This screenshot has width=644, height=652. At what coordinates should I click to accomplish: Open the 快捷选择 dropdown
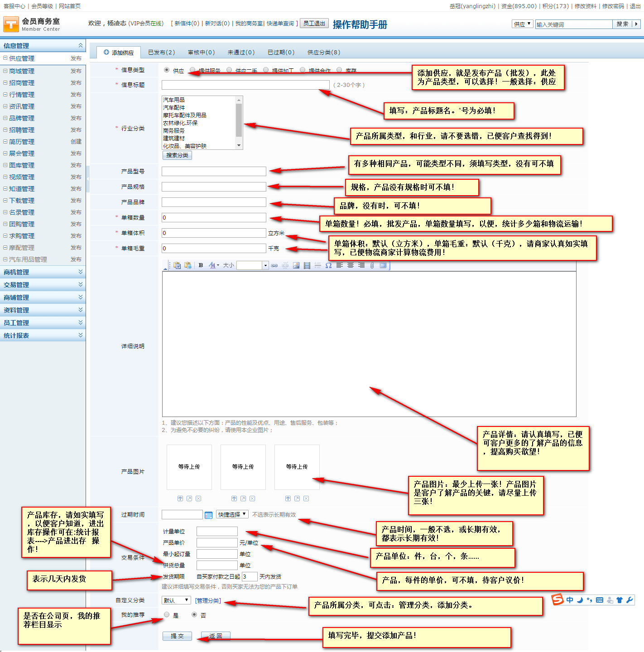tap(232, 514)
